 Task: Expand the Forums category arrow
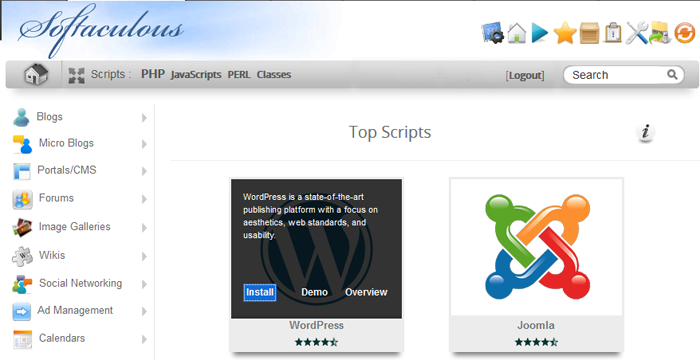(x=144, y=199)
